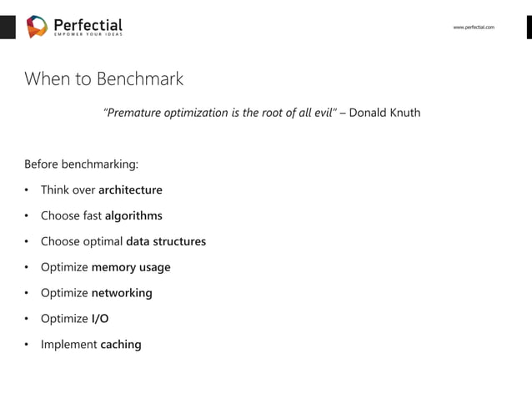Screen dimensions: 532x399
Task: Click the 'Optimize networking' bullet
Action: 97,293
